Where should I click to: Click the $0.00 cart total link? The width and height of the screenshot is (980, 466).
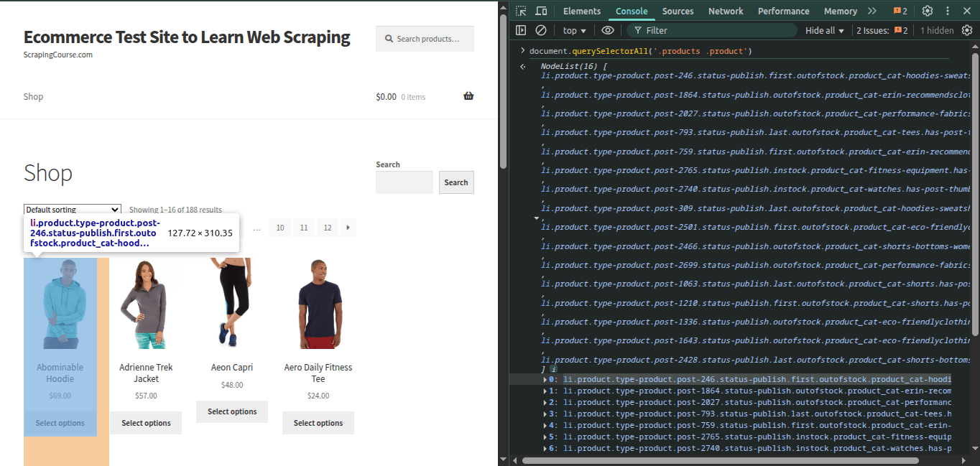(386, 97)
